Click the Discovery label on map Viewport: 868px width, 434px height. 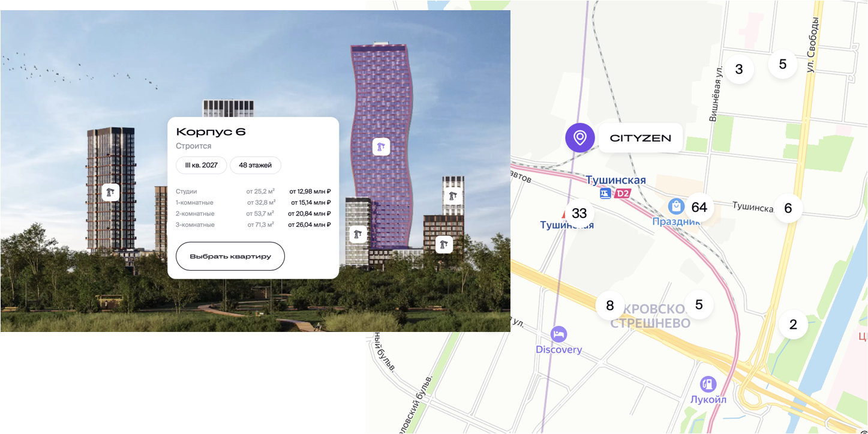[x=559, y=349]
